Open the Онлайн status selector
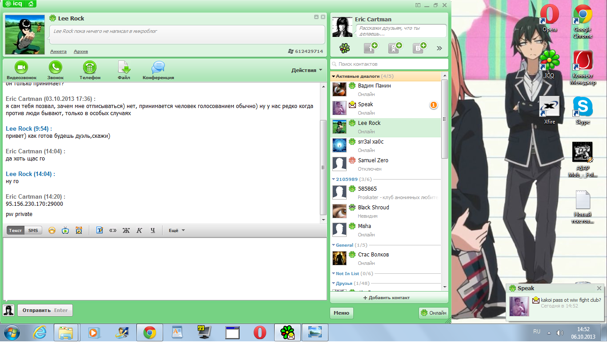607x364 pixels. click(x=433, y=313)
